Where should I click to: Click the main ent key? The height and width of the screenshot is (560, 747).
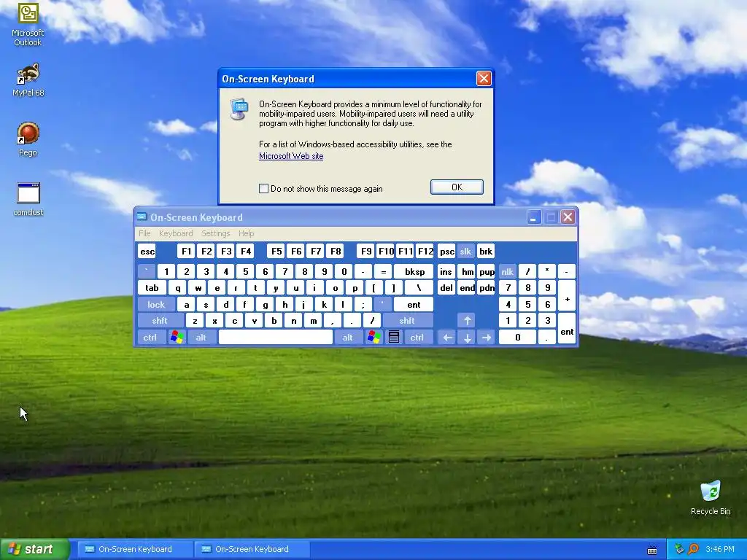click(x=414, y=304)
